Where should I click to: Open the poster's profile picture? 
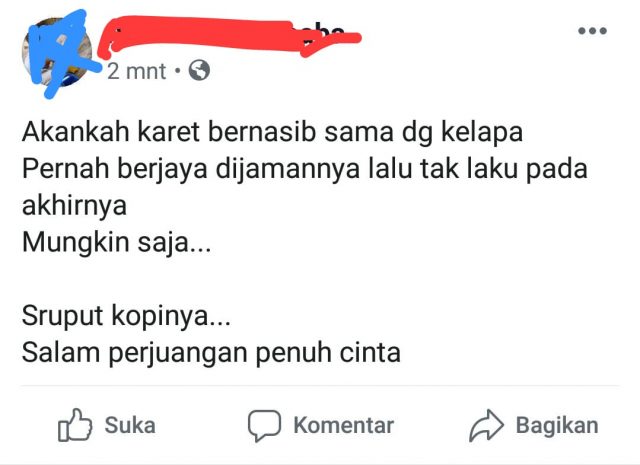coord(57,52)
